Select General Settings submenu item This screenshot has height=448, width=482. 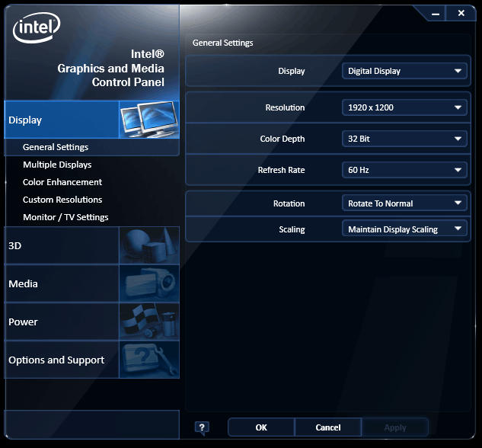[56, 147]
